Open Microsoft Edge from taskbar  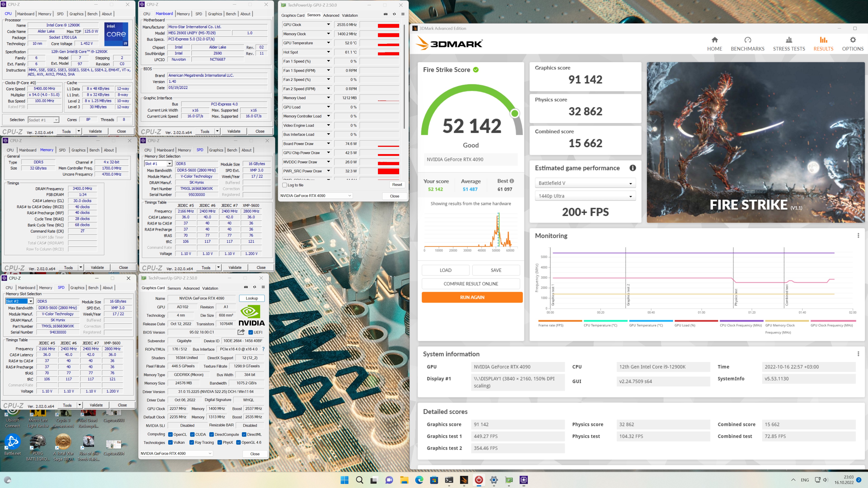point(419,480)
